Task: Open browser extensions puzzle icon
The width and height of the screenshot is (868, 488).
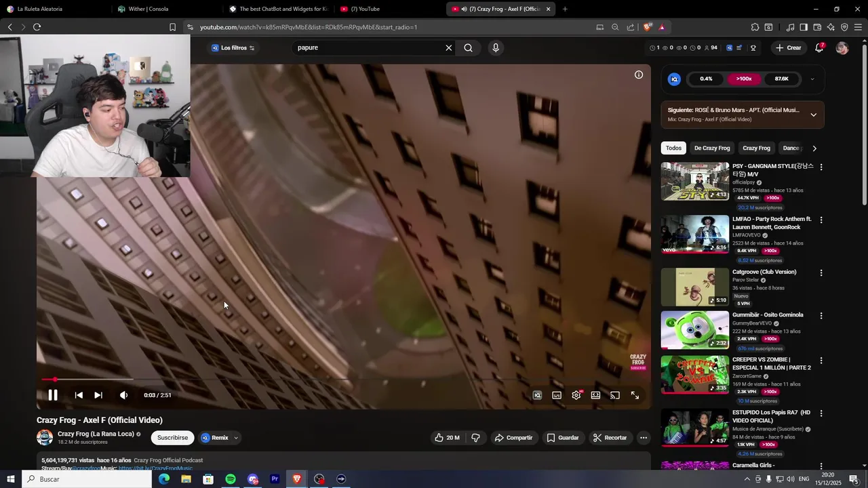Action: [x=755, y=27]
